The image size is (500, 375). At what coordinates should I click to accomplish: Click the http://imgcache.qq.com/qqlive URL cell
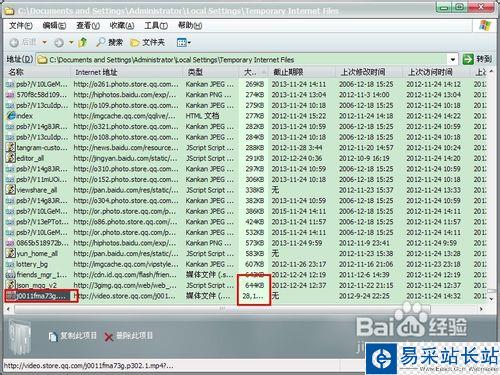124,116
